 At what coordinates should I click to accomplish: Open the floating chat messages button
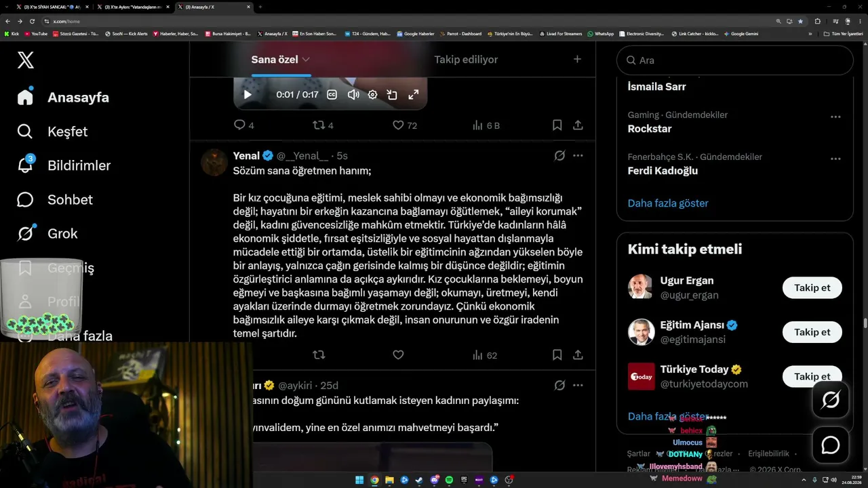pos(831,445)
